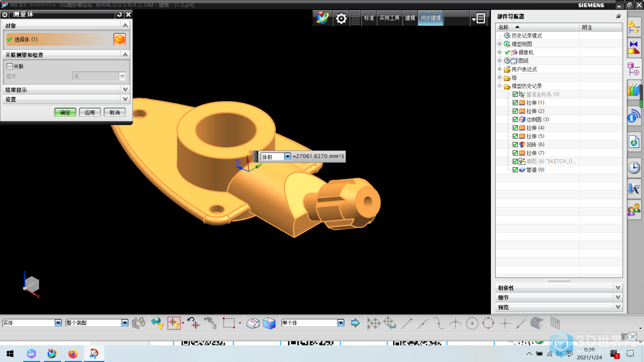644x362 pixels.
Task: Open the 体积 measurement type dropdown
Action: pyautogui.click(x=287, y=157)
